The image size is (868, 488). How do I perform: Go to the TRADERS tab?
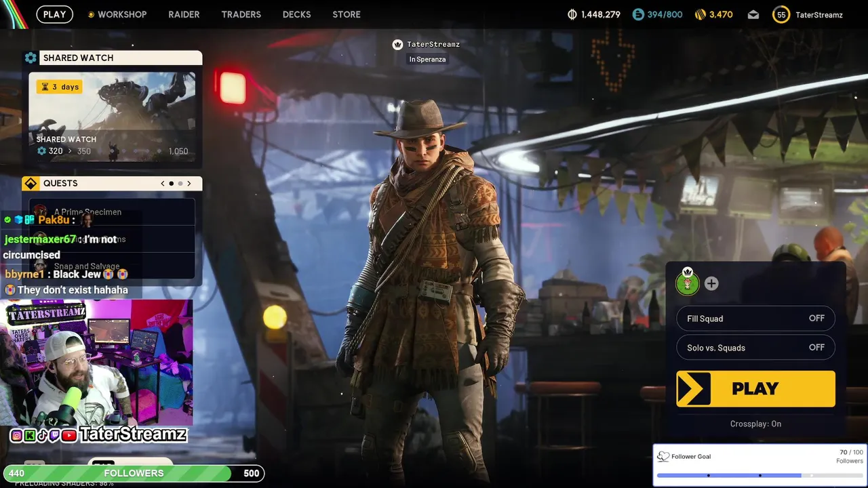pos(241,14)
